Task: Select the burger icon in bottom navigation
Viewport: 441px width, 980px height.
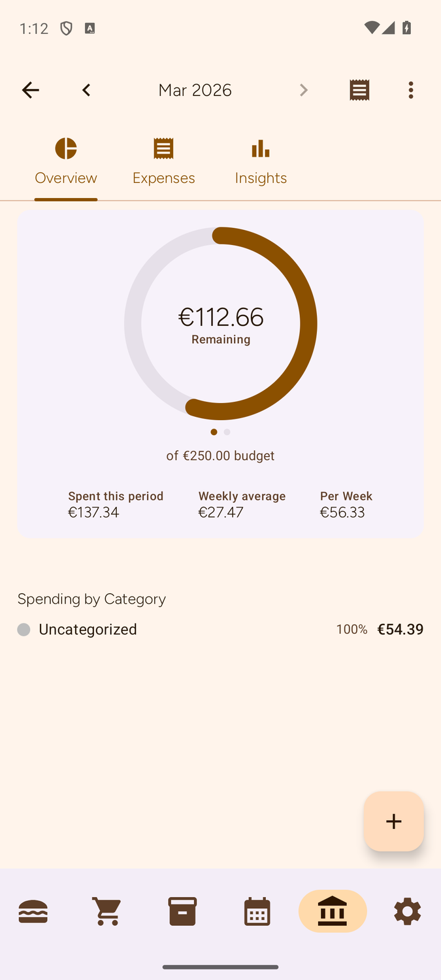Action: point(33,911)
